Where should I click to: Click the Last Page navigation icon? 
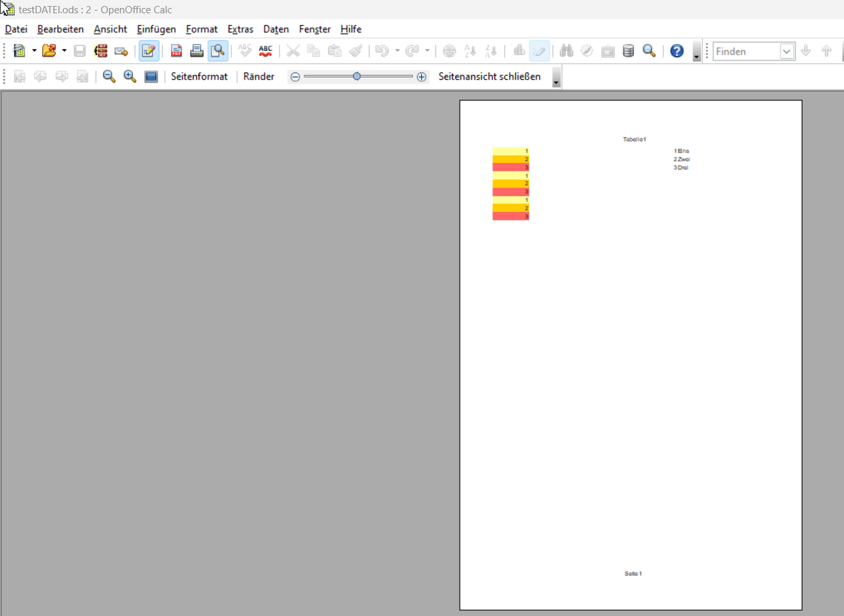pos(82,76)
